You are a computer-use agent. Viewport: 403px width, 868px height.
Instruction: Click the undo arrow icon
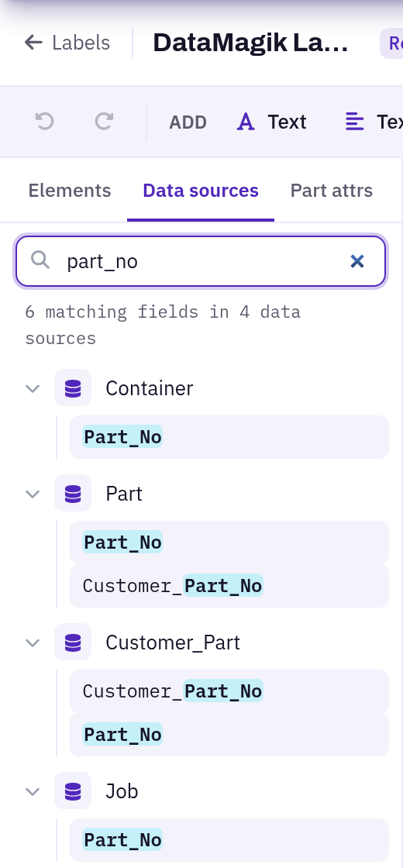pyautogui.click(x=44, y=121)
